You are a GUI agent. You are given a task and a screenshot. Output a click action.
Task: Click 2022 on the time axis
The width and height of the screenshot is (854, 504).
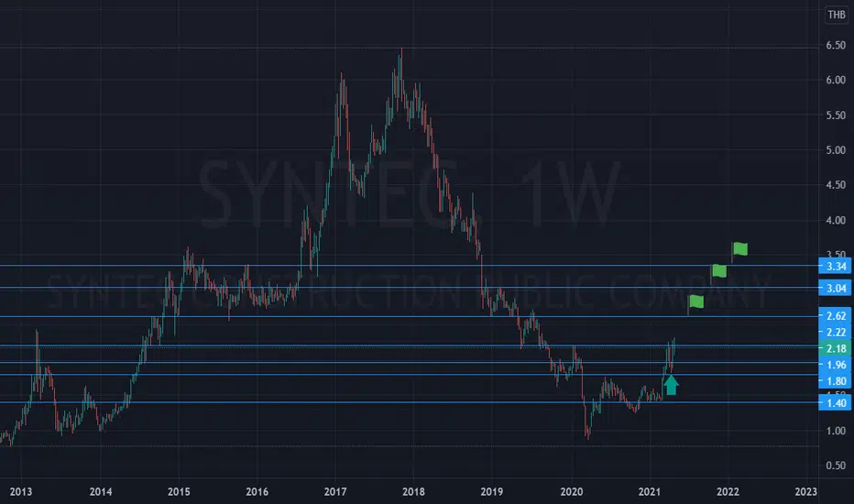pyautogui.click(x=728, y=492)
